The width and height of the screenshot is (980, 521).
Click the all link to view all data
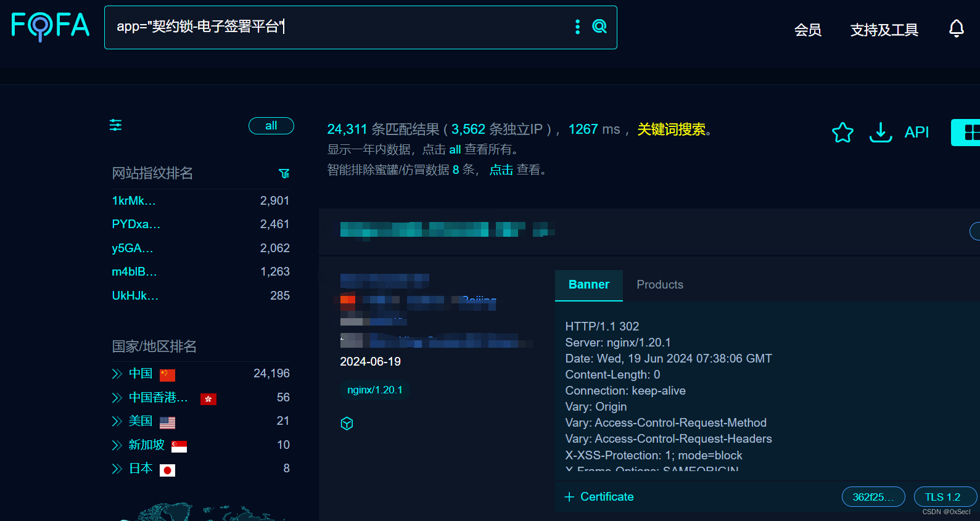pos(455,150)
